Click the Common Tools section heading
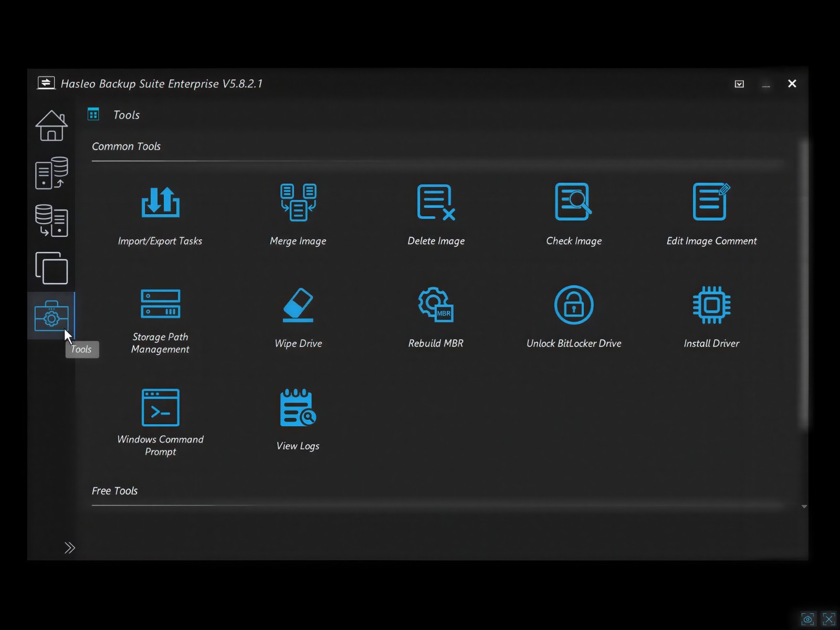 tap(126, 146)
